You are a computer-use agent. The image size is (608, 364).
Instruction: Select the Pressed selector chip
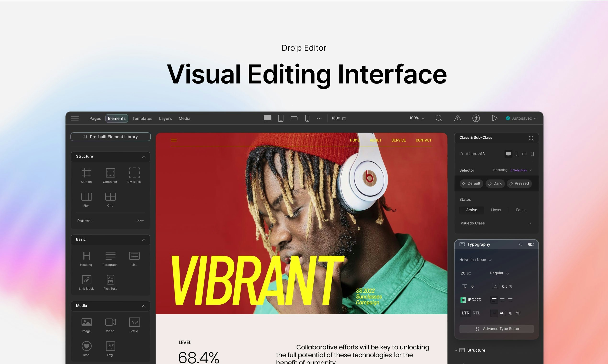(x=519, y=184)
